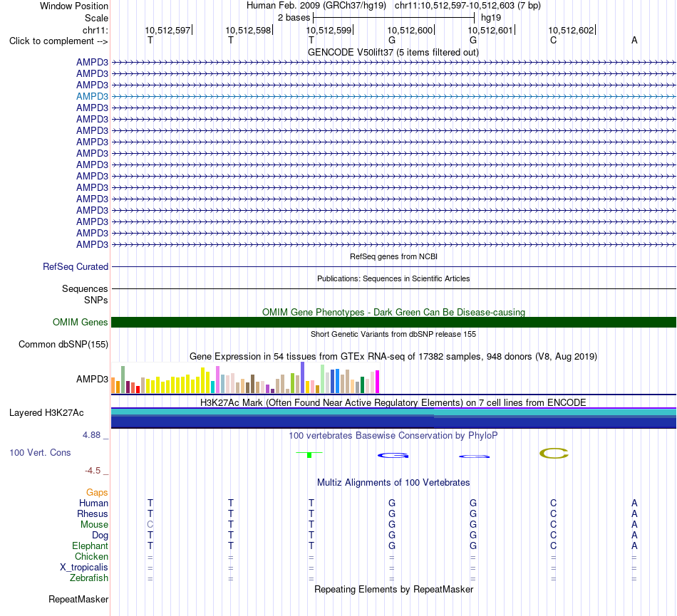The width and height of the screenshot is (677, 616).
Task: Click the Publications Sequences track title
Action: 393,278
